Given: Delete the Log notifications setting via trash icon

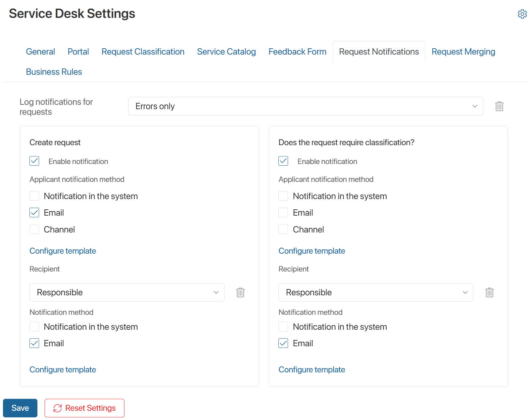Looking at the screenshot, I should (x=499, y=106).
